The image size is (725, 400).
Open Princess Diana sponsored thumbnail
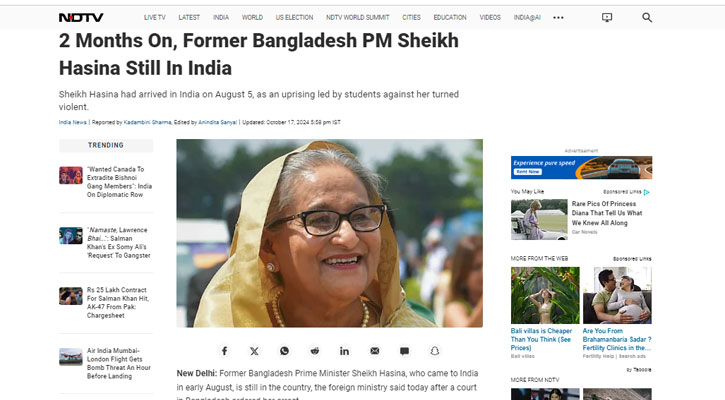point(539,219)
